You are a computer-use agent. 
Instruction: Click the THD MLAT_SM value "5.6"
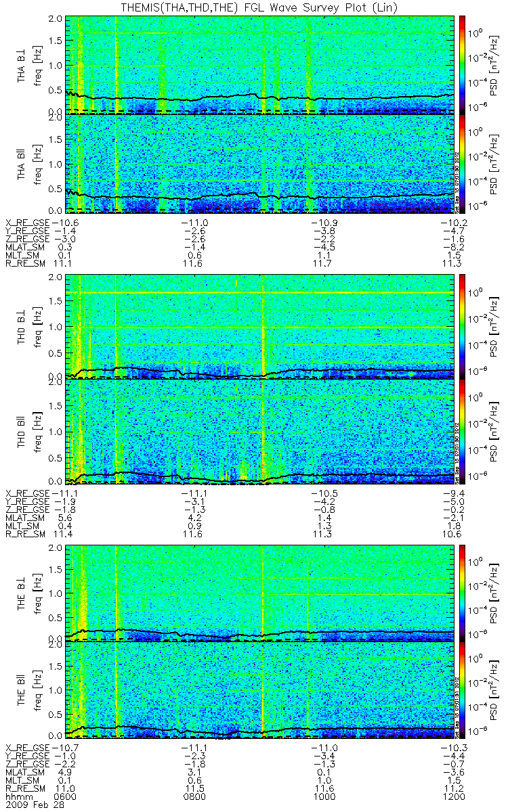point(65,518)
